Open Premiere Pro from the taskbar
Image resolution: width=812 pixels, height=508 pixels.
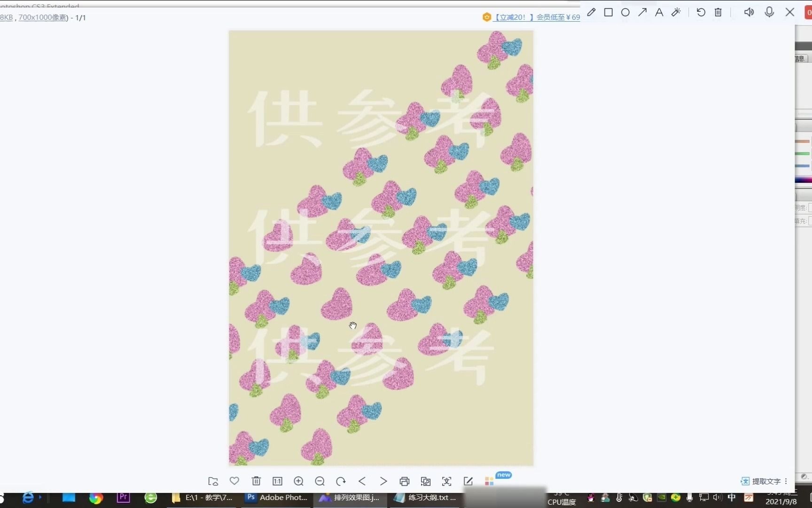[123, 497]
